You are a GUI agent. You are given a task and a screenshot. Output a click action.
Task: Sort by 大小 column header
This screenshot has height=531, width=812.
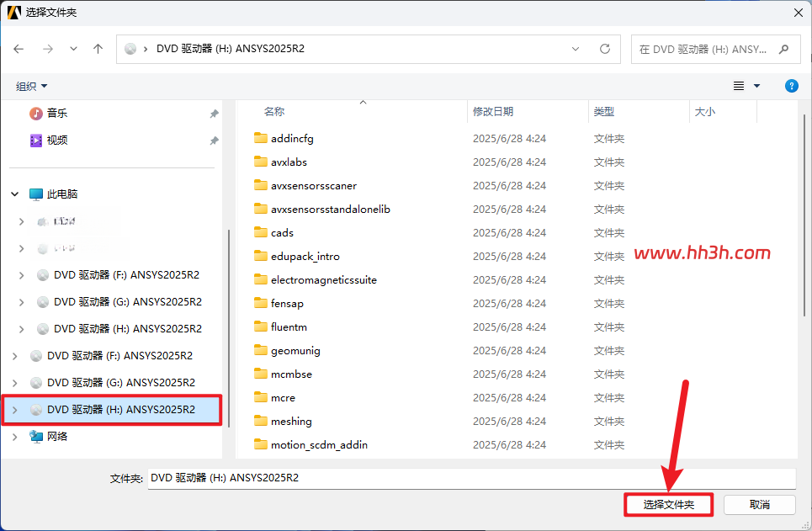tap(705, 111)
